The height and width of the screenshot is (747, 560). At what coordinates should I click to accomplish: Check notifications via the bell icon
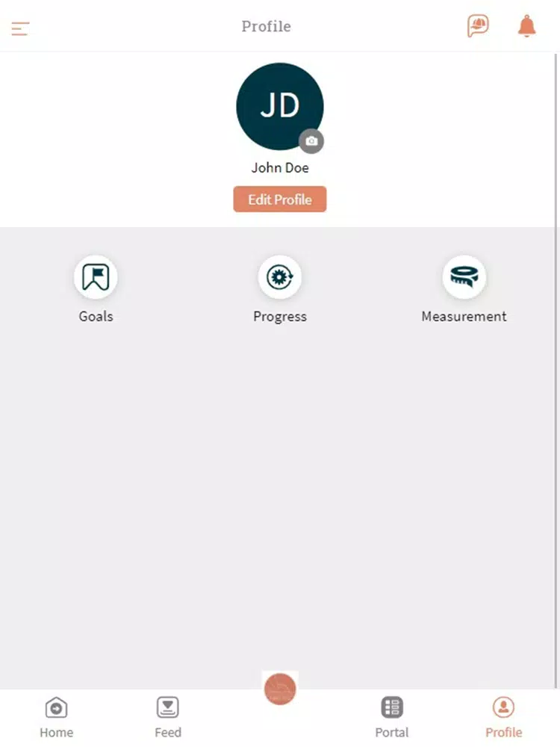tap(526, 25)
